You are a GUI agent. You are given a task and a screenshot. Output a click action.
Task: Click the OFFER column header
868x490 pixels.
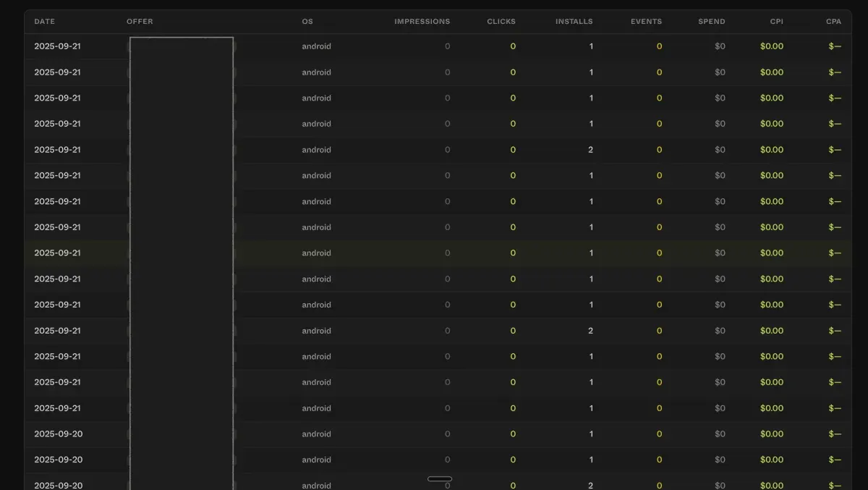point(140,22)
